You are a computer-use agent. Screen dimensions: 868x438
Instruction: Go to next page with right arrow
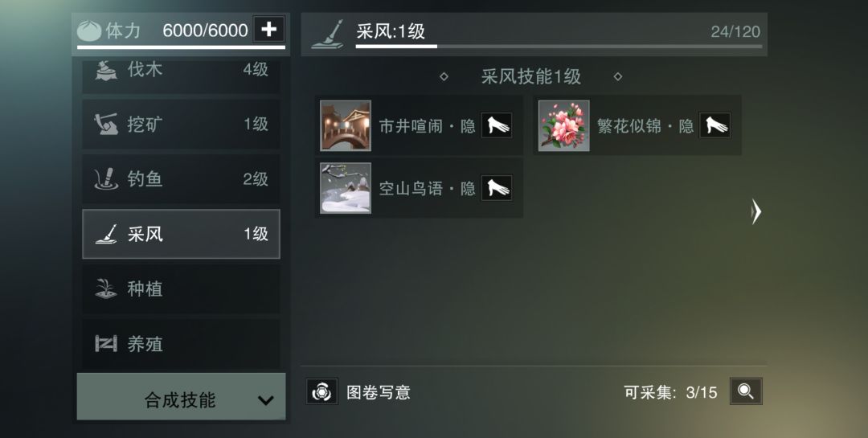(756, 211)
